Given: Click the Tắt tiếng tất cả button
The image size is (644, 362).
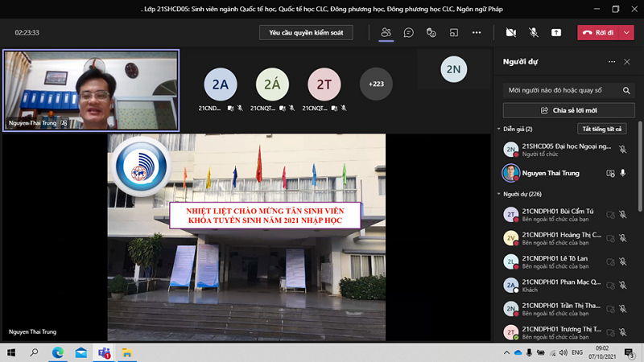Looking at the screenshot, I should click(601, 129).
